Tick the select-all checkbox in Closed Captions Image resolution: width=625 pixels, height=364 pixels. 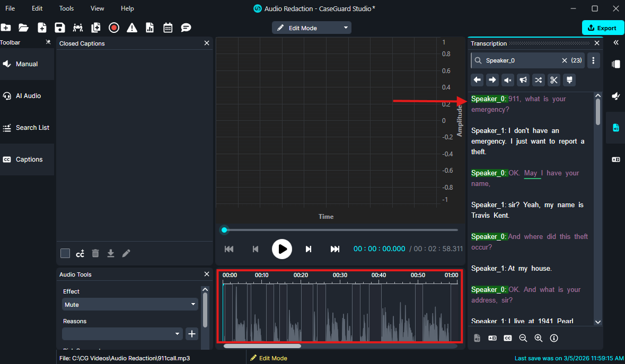click(65, 253)
